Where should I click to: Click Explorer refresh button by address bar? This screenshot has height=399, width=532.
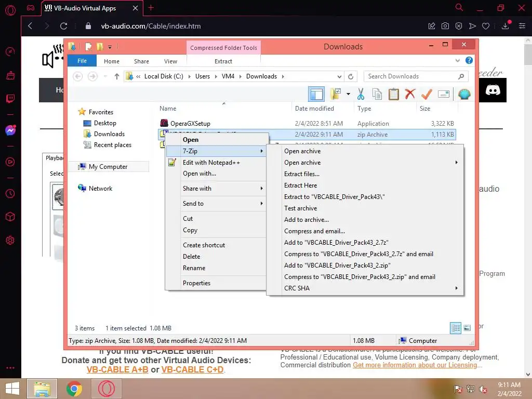click(x=351, y=77)
